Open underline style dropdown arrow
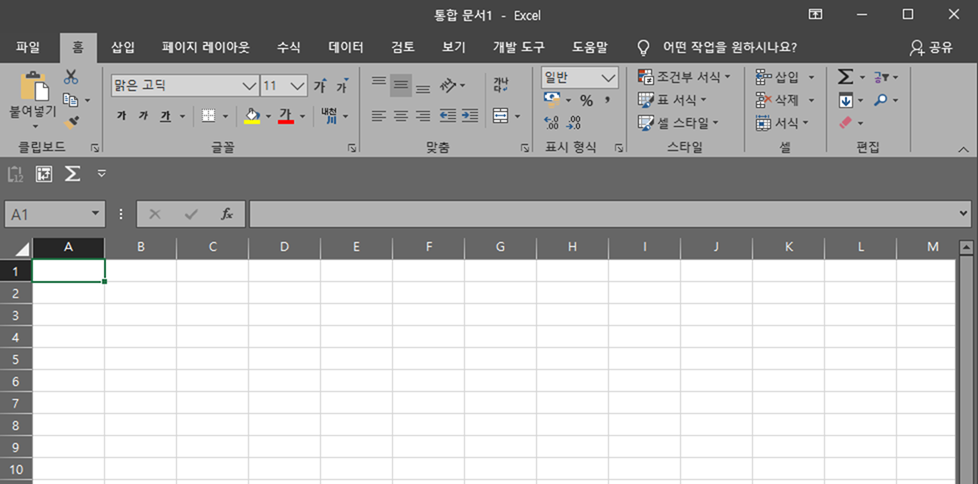Screen dimensions: 978x484 coord(182,116)
